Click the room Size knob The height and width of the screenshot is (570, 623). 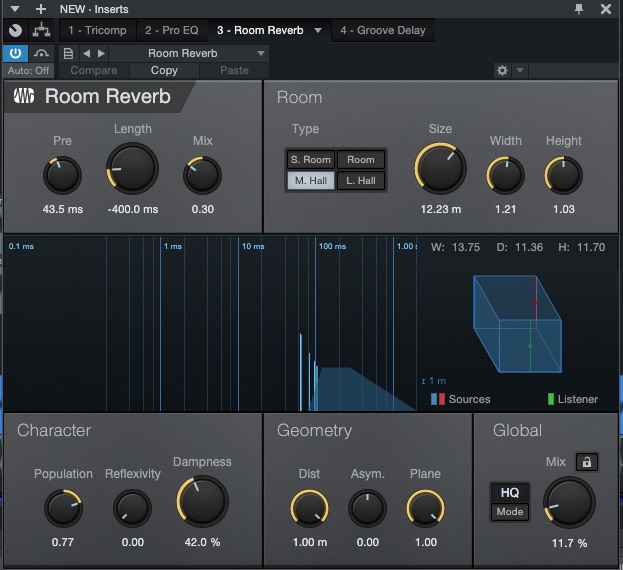(440, 169)
